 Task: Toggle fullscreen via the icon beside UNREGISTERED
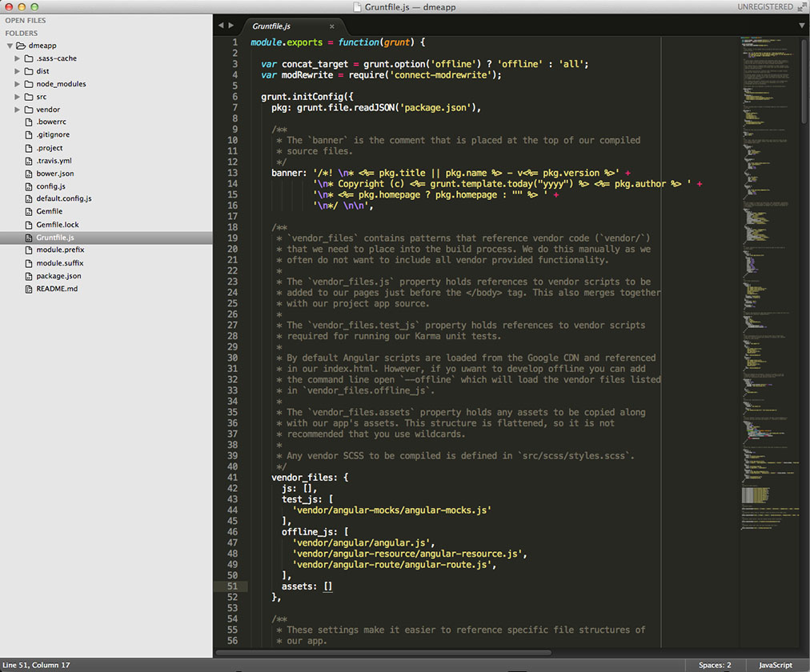pos(801,6)
